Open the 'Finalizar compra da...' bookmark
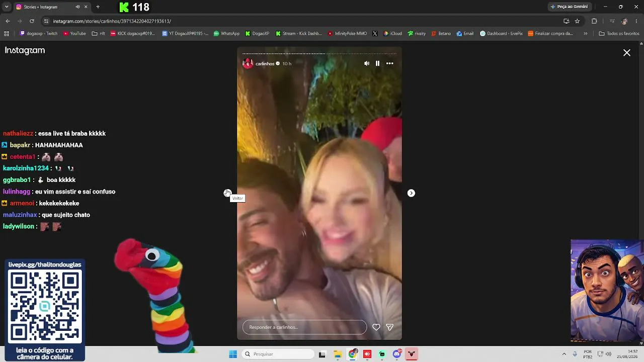Viewport: 644px width, 362px height. tap(550, 34)
